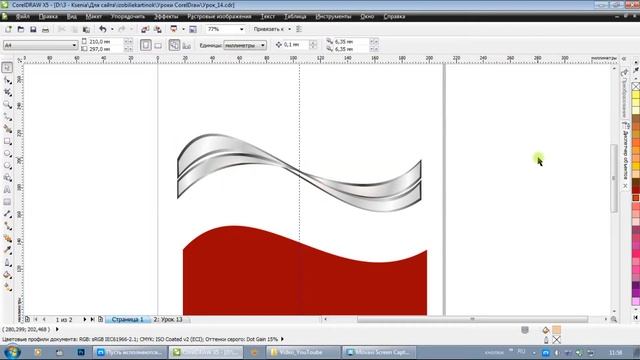Screen dimensions: 640x360
Task: Select the Ellipse tool
Action: coord(7,153)
